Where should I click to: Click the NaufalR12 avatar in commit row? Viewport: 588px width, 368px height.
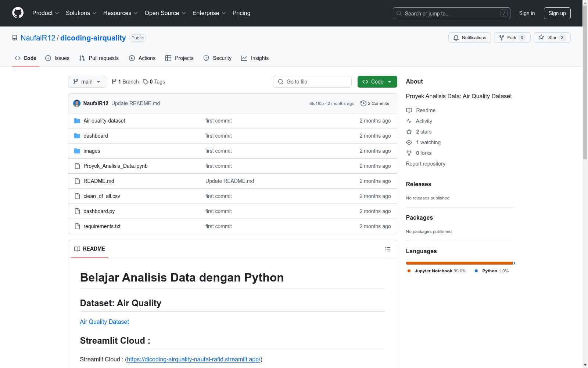(77, 103)
